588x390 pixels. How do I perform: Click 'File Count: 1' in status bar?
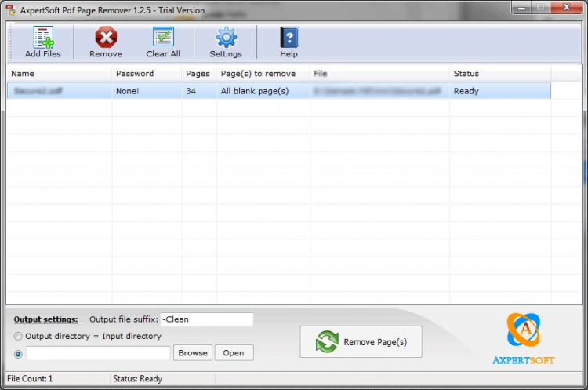point(30,379)
